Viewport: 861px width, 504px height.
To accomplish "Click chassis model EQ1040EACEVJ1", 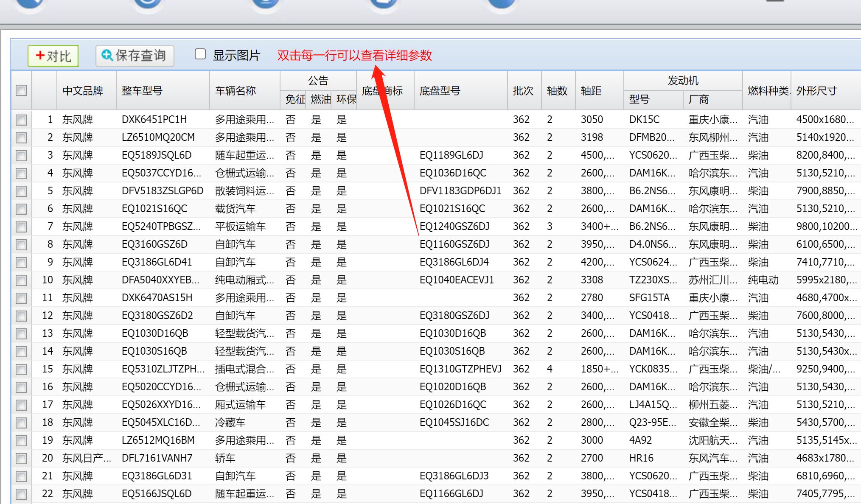I will [457, 280].
